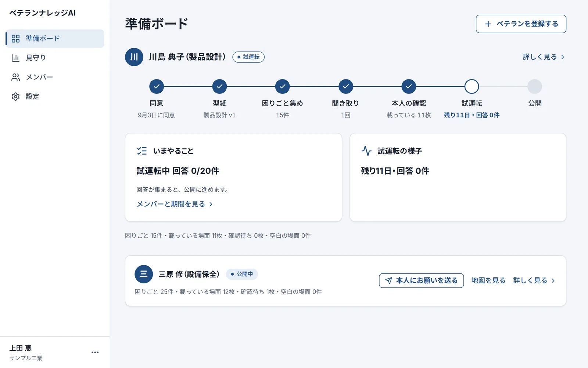The image size is (588, 368).
Task: Open 見守り in the sidebar
Action: (x=55, y=58)
